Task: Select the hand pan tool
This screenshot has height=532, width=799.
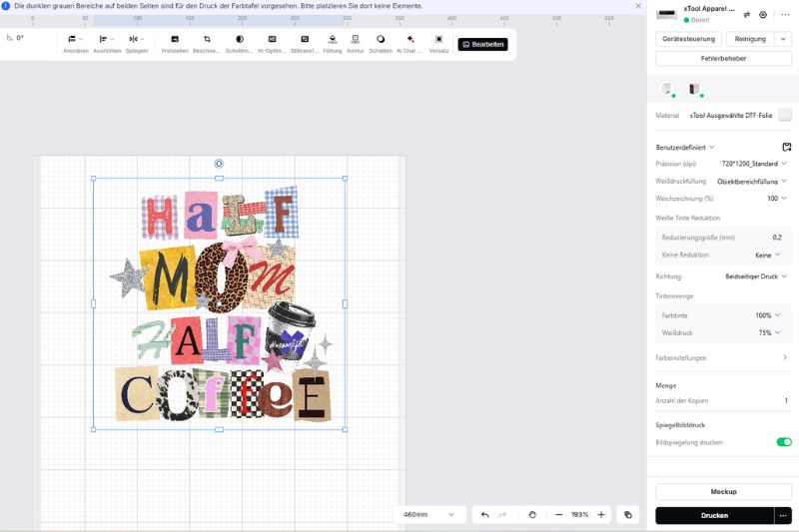Action: click(x=532, y=515)
